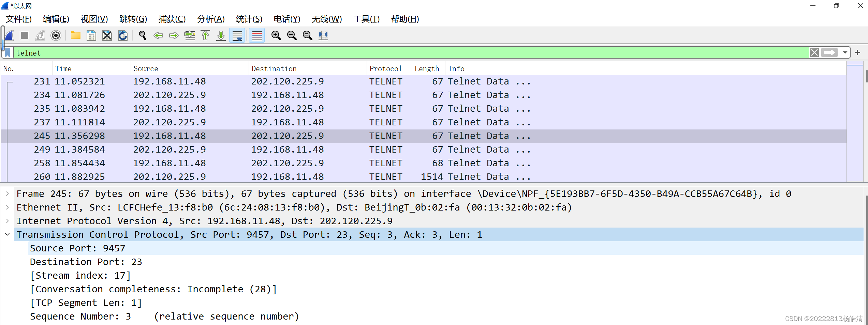868x325 pixels.
Task: Click the packet list minimap scrollbar
Action: 855,122
